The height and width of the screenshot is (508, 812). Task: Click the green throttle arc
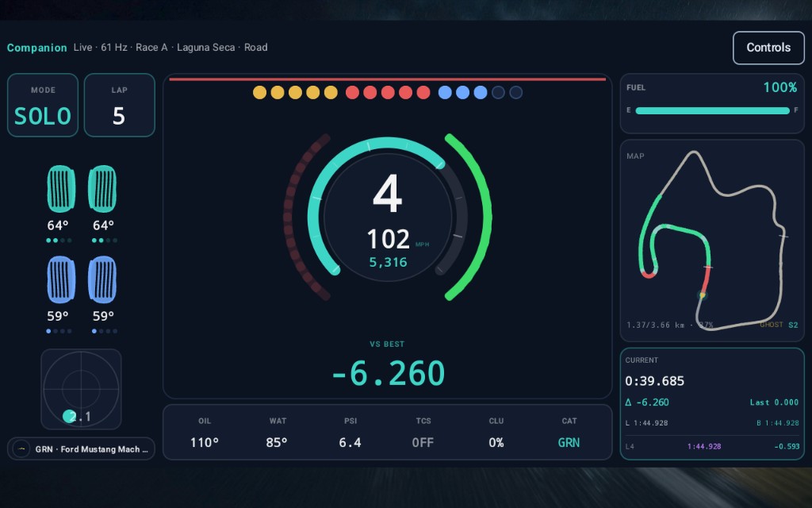(x=486, y=217)
